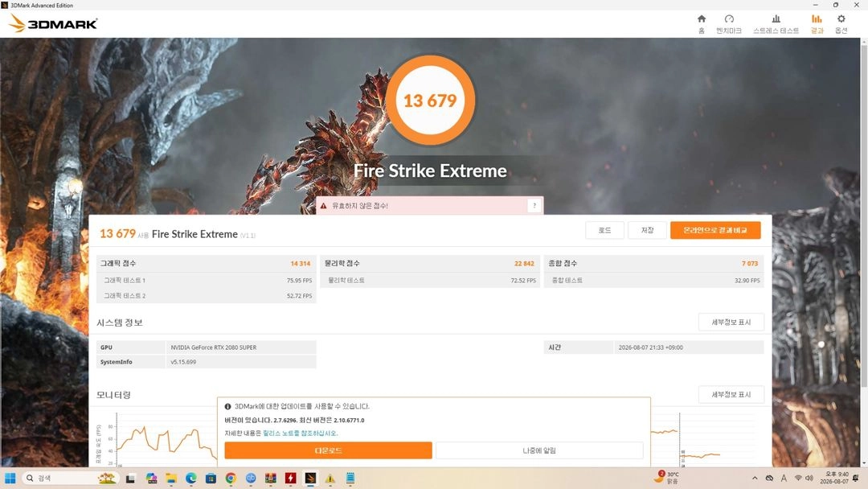
Task: Open the yellow warning triangle taskbar app
Action: pos(330,479)
